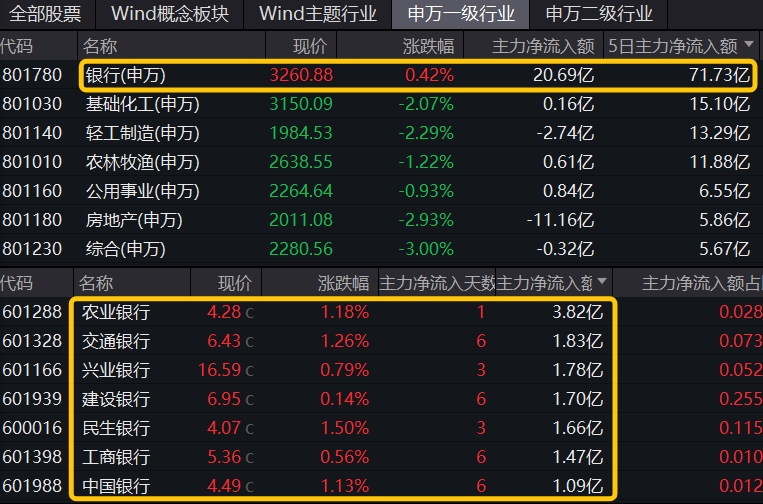Click 16.59 price of 兴业银行

point(219,370)
